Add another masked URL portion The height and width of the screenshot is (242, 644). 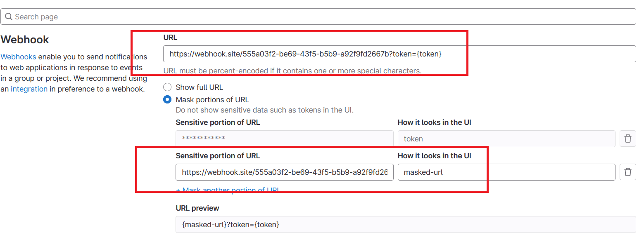tap(228, 190)
